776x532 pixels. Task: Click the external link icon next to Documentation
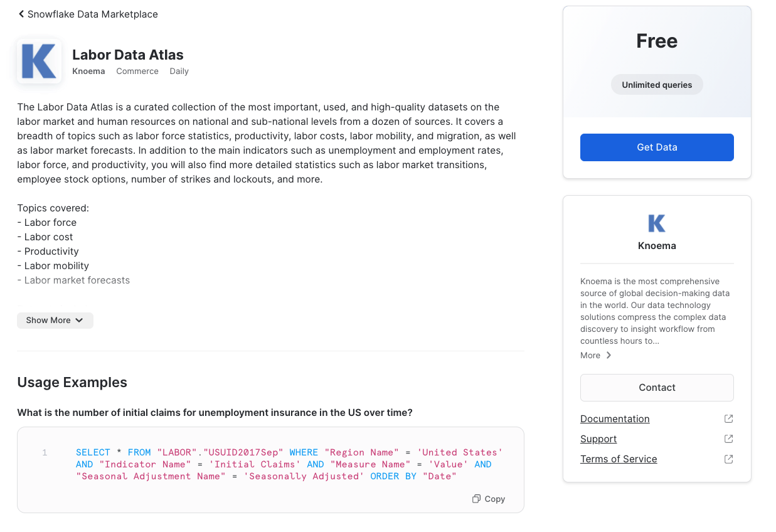coord(728,419)
